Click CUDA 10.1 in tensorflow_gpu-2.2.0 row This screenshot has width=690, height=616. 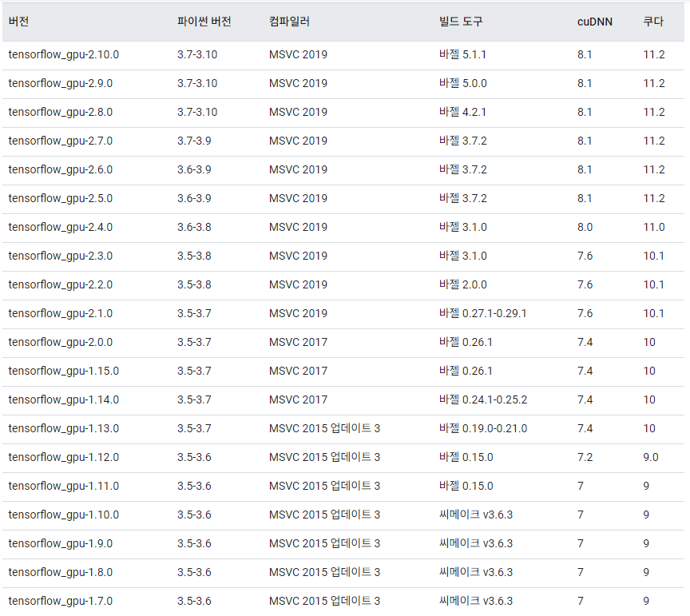(653, 285)
